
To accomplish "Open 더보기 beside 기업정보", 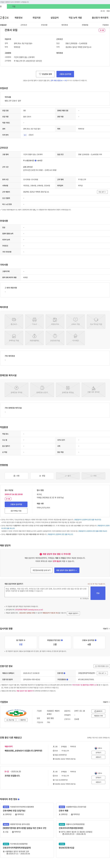I will point(106,702).
